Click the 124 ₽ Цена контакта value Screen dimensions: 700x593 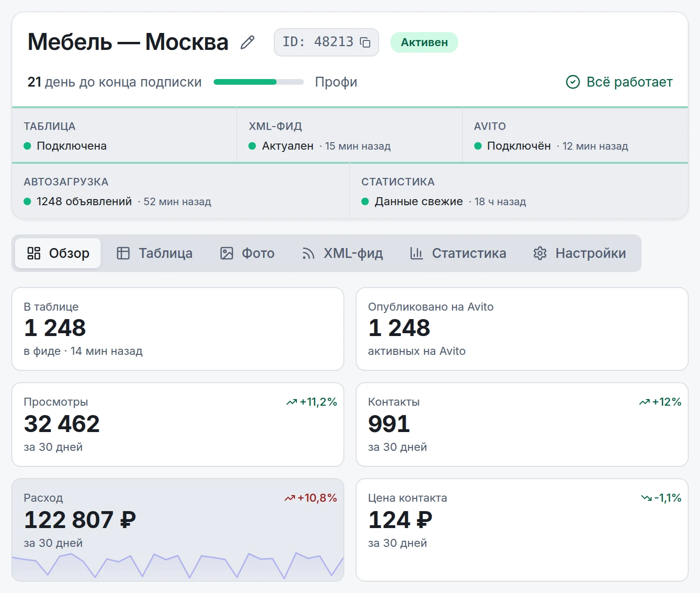click(x=400, y=520)
